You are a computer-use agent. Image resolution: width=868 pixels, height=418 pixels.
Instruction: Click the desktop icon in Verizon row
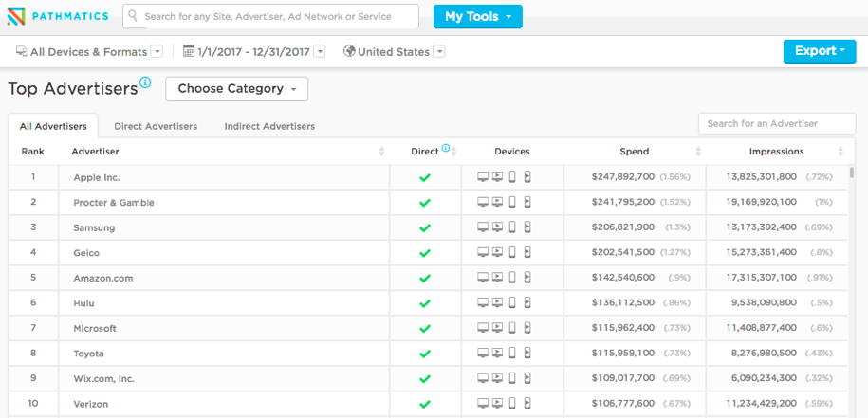click(483, 404)
